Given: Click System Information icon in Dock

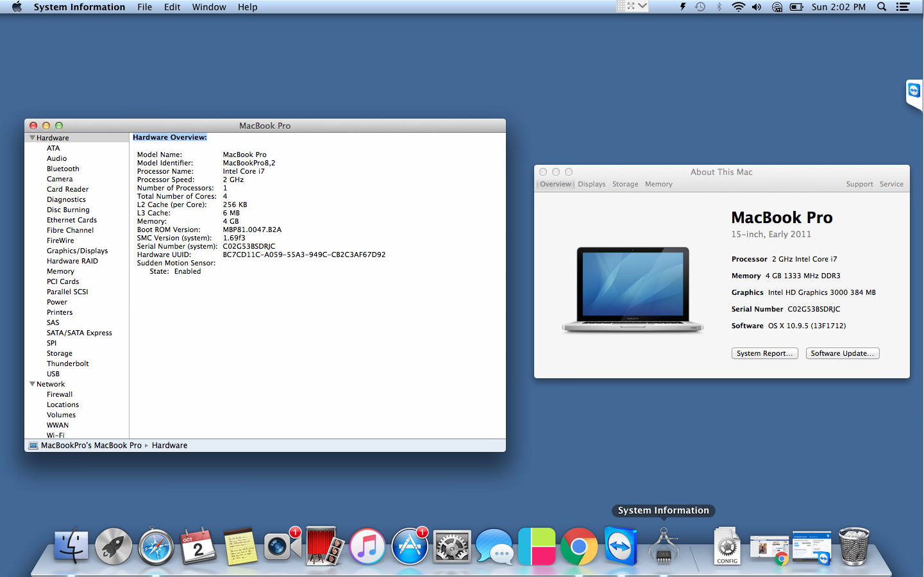Looking at the screenshot, I should pyautogui.click(x=664, y=546).
